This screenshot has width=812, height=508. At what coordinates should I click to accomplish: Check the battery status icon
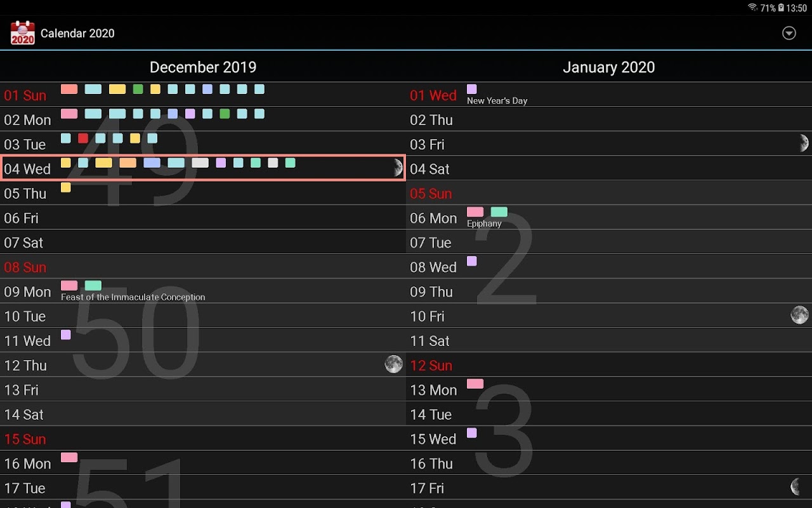pos(781,8)
